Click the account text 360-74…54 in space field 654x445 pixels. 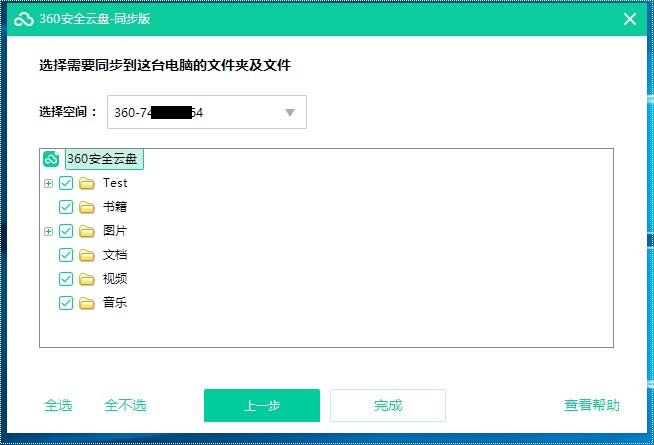click(x=158, y=113)
